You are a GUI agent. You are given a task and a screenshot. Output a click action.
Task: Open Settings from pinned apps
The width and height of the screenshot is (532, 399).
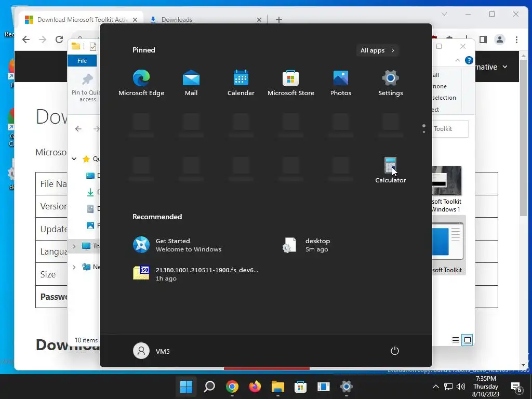click(x=391, y=83)
